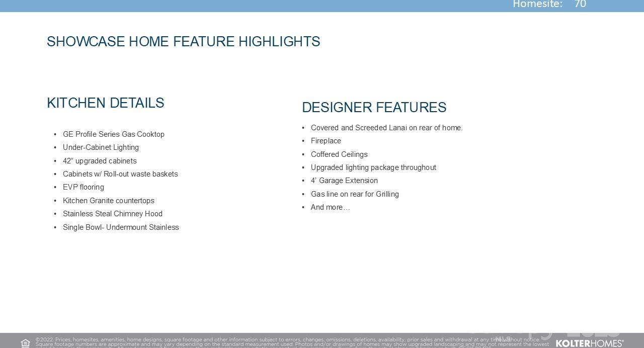
Task: Click the 'Homesite: 70' header label
Action: point(549,5)
